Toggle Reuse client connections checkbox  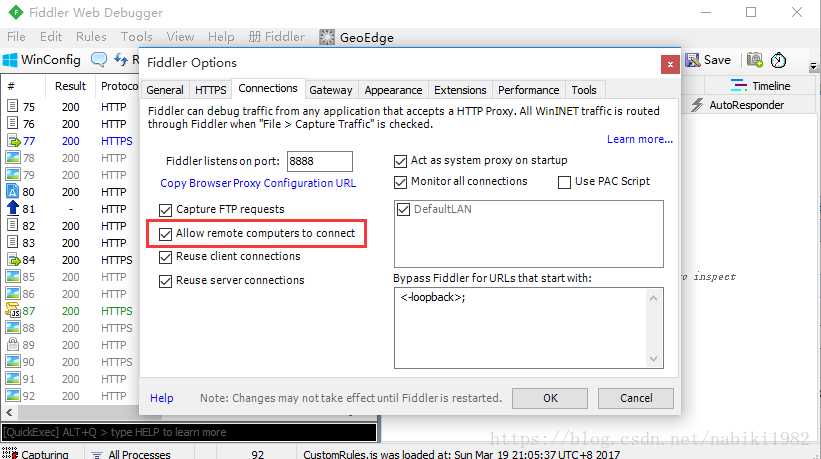(x=165, y=257)
